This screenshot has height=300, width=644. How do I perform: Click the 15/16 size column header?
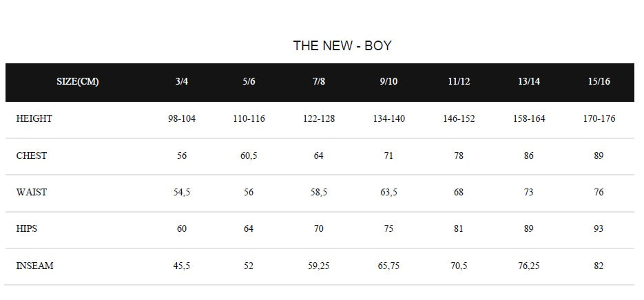[x=599, y=82]
